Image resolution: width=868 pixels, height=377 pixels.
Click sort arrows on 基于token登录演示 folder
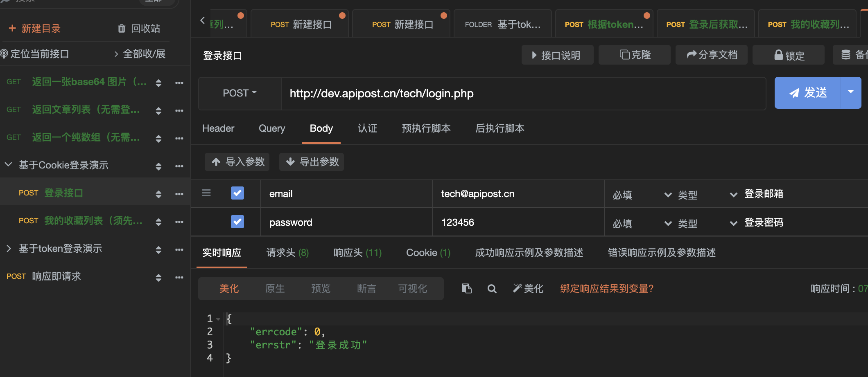tap(158, 250)
